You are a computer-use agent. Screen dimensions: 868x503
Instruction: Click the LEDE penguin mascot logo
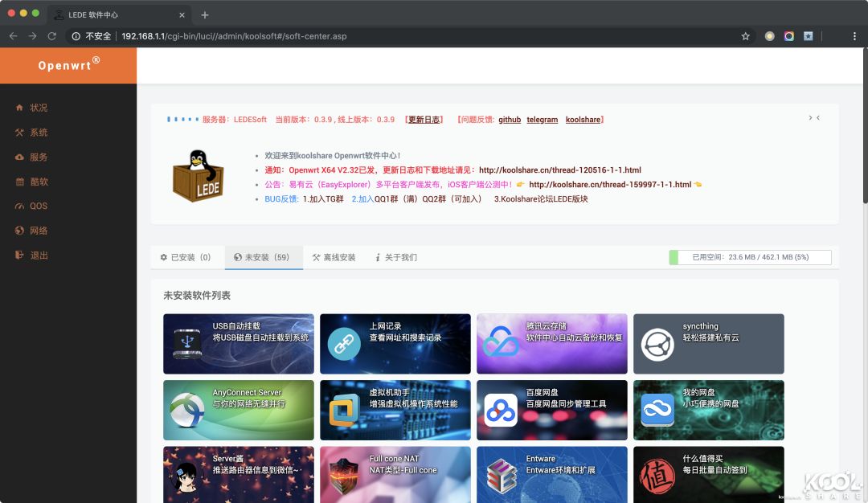tap(198, 174)
